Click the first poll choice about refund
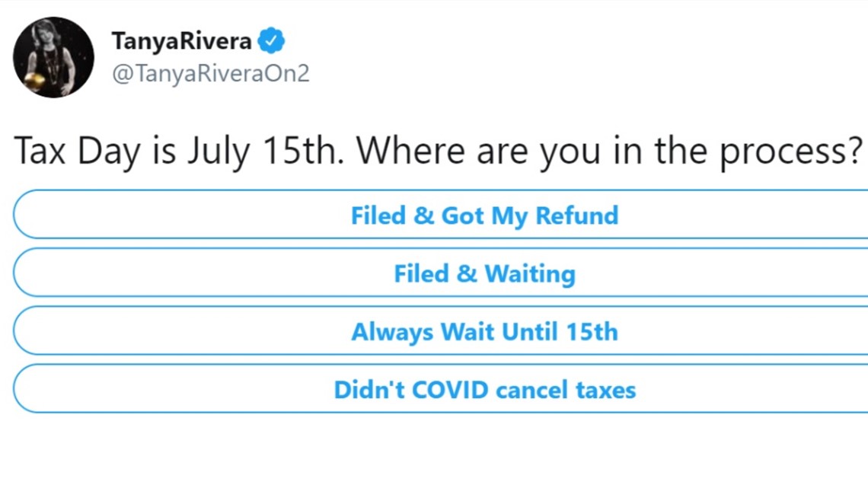 tap(441, 214)
